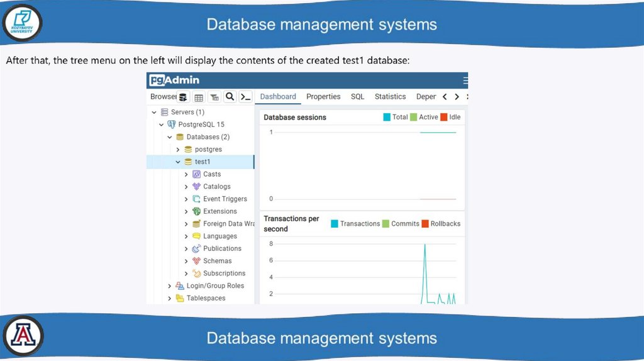Open the SQL tab
The width and height of the screenshot is (644, 361).
coord(357,97)
